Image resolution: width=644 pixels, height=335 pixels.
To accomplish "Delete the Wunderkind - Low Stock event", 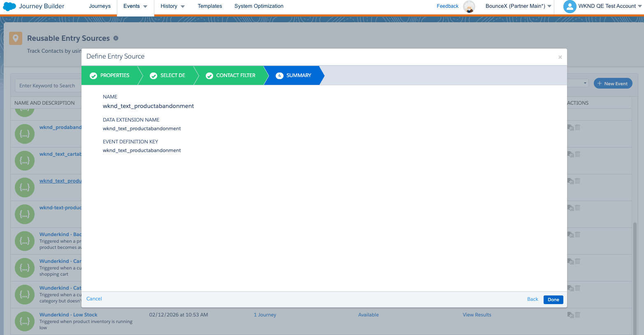I will [x=578, y=315].
